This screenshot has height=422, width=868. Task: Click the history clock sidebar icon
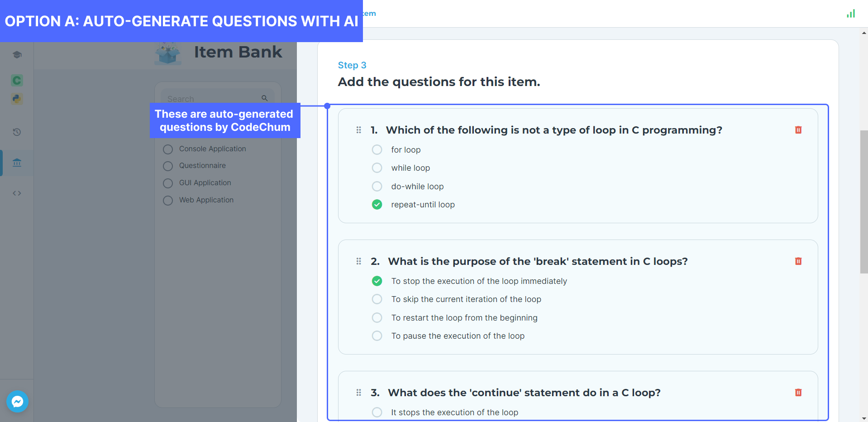click(x=17, y=132)
